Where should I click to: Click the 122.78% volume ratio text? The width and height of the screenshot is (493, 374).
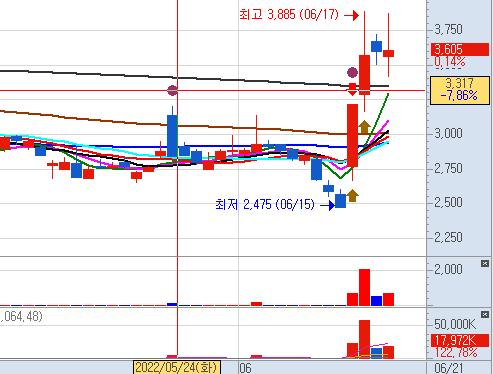(456, 352)
